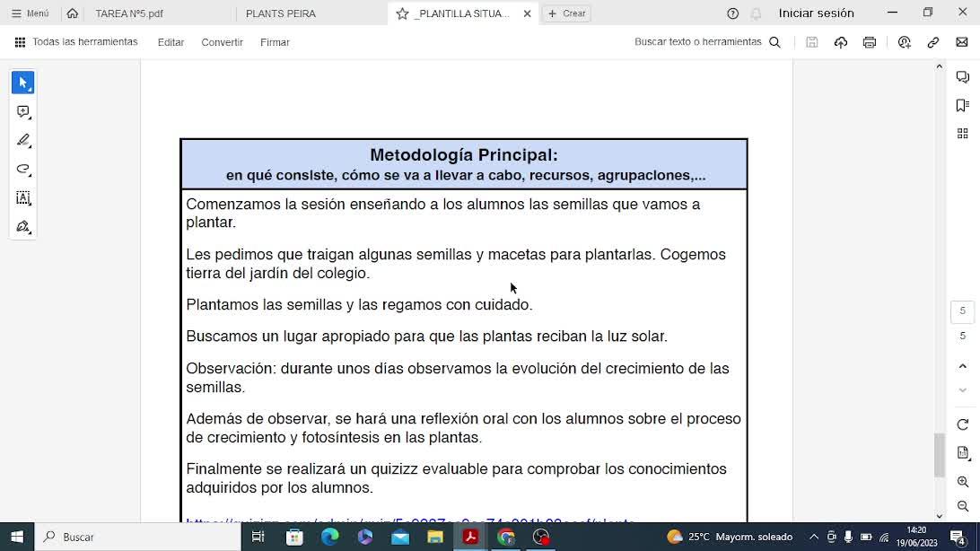This screenshot has height=551, width=980.
Task: Open the hamburger Menú button
Action: point(30,13)
